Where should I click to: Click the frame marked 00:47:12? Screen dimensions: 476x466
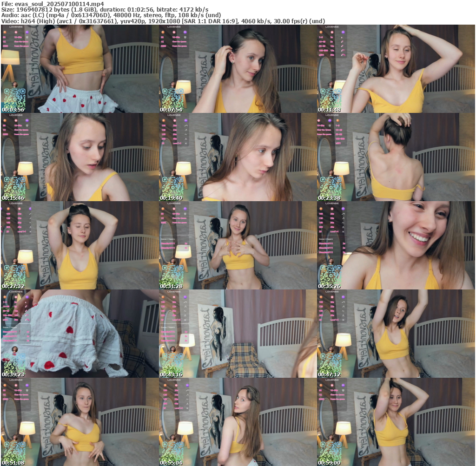pos(396,334)
